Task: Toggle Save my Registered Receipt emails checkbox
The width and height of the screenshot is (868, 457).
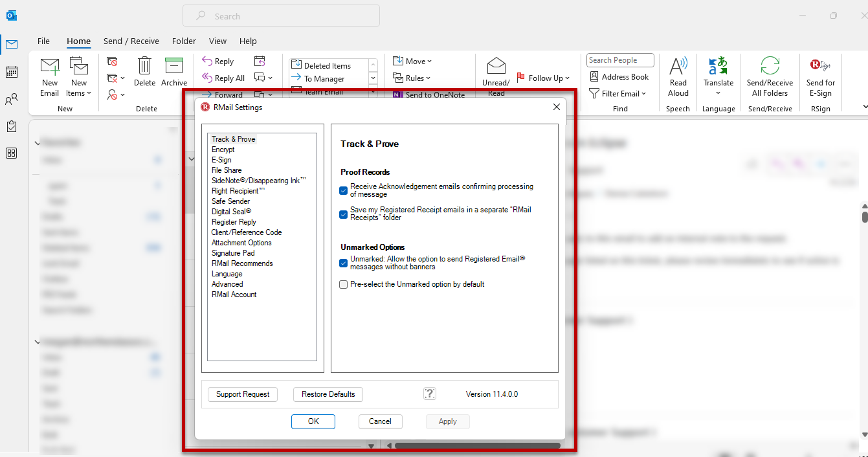Action: (x=344, y=214)
